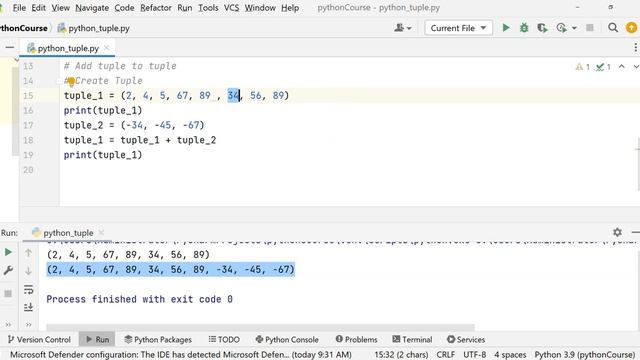
Task: Open Python 3.9 interpreter selector
Action: pyautogui.click(x=585, y=354)
